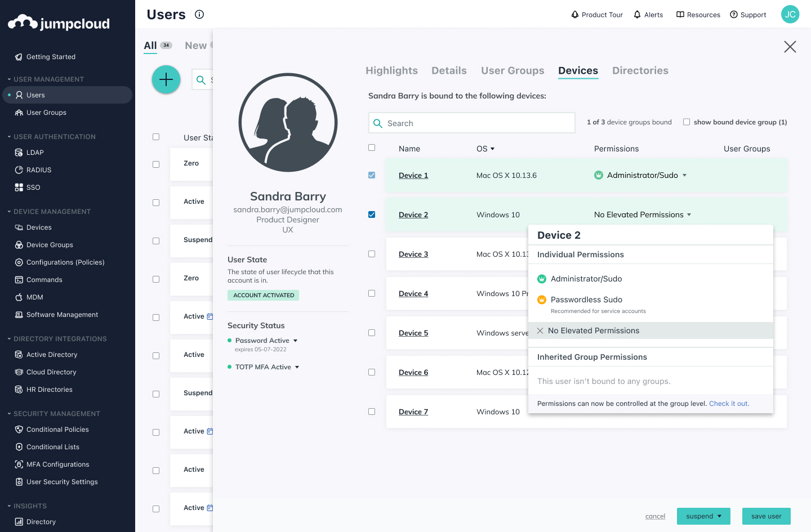Expand the Password Active status dropdown
The width and height of the screenshot is (811, 532).
(x=296, y=340)
